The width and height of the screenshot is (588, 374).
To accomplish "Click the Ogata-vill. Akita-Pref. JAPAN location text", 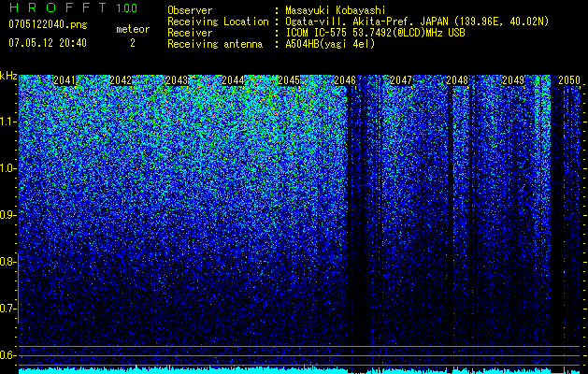I will coord(417,22).
